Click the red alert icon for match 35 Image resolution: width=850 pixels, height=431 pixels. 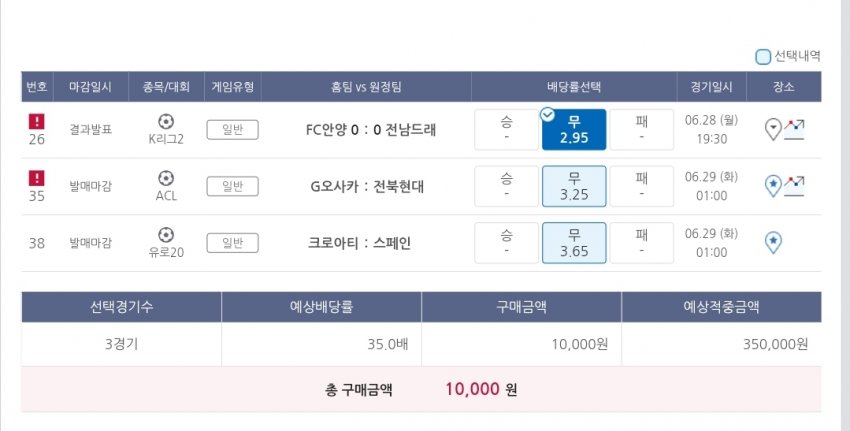pyautogui.click(x=37, y=177)
